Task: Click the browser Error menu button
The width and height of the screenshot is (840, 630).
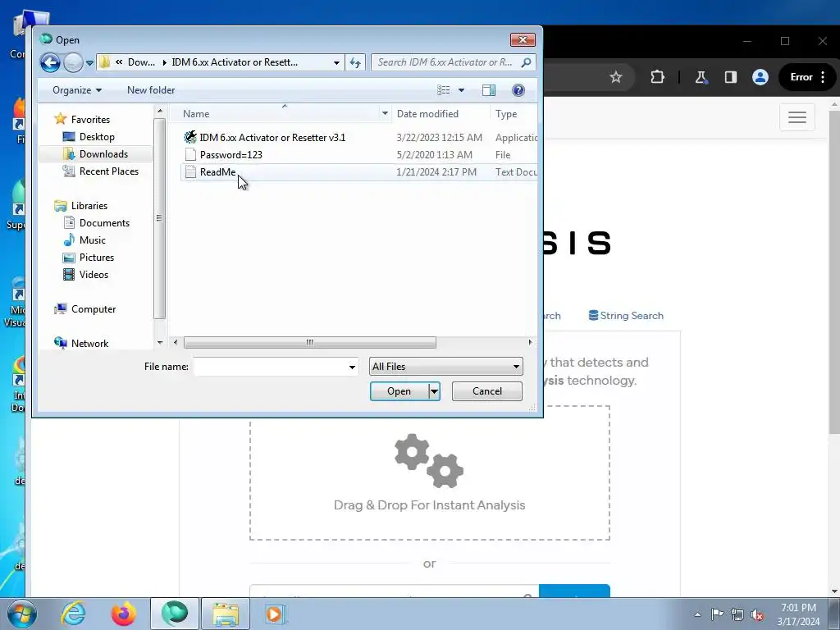Action: point(808,77)
